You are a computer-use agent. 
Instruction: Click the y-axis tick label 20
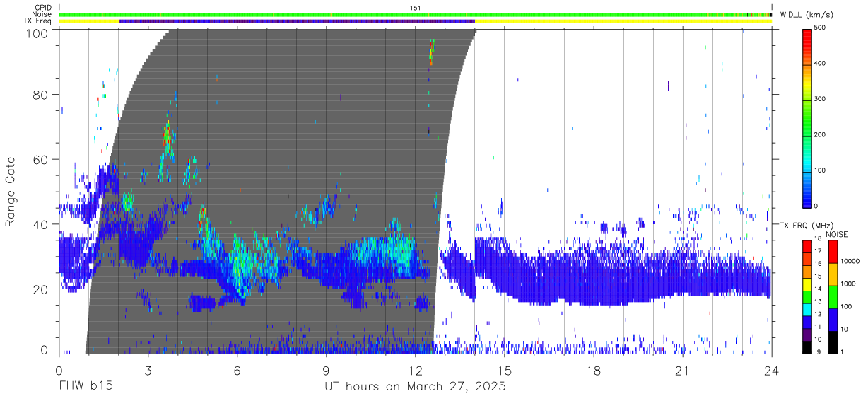coord(41,289)
